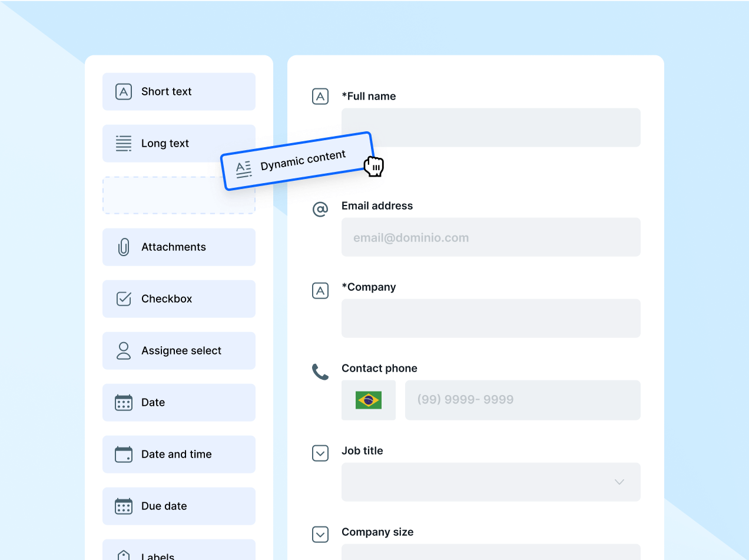Click the Date calendar icon

tap(124, 402)
